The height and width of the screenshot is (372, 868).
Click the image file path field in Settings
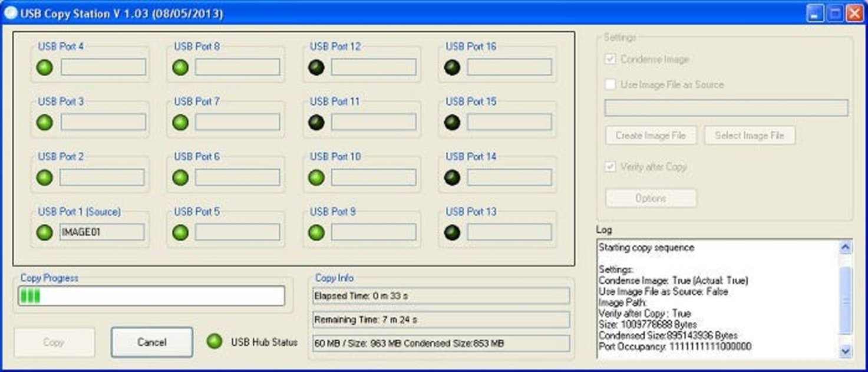coord(727,108)
